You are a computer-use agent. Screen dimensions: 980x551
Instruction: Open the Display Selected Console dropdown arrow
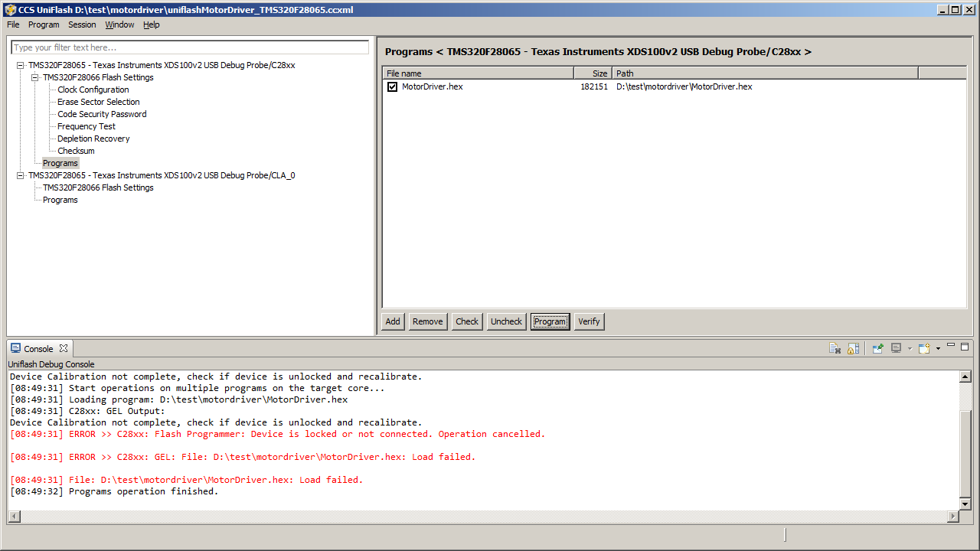click(x=910, y=348)
